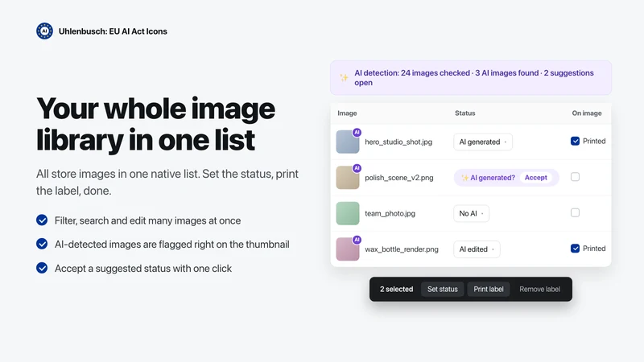
Task: Open the polish_scene_v2.png thumbnail
Action: [348, 178]
